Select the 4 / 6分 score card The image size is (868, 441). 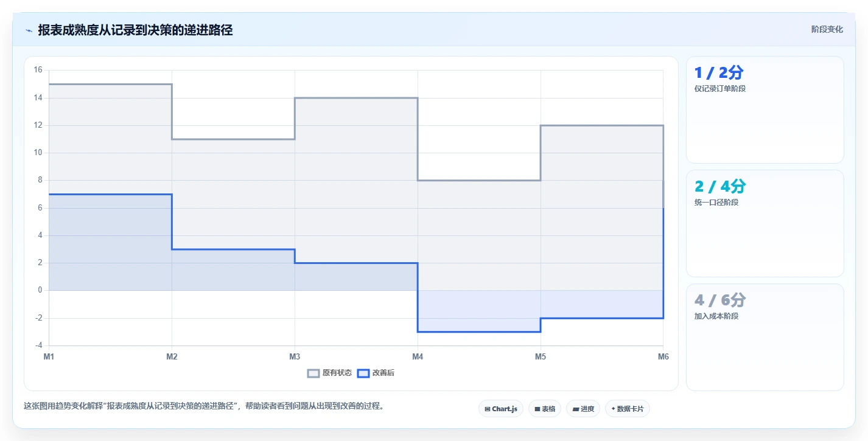(x=765, y=337)
